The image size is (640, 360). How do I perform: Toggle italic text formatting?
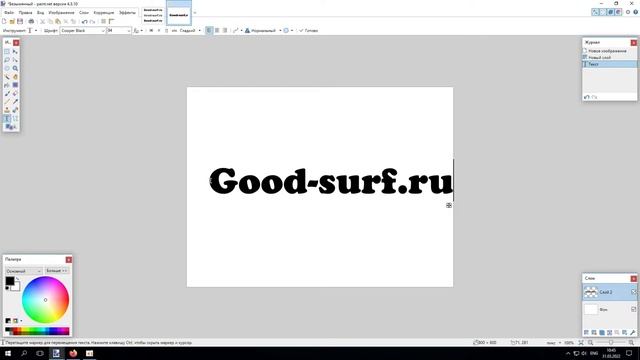click(x=159, y=31)
